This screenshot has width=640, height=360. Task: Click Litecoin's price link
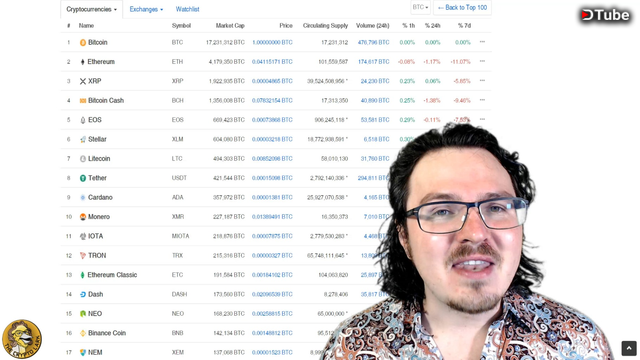(x=272, y=159)
